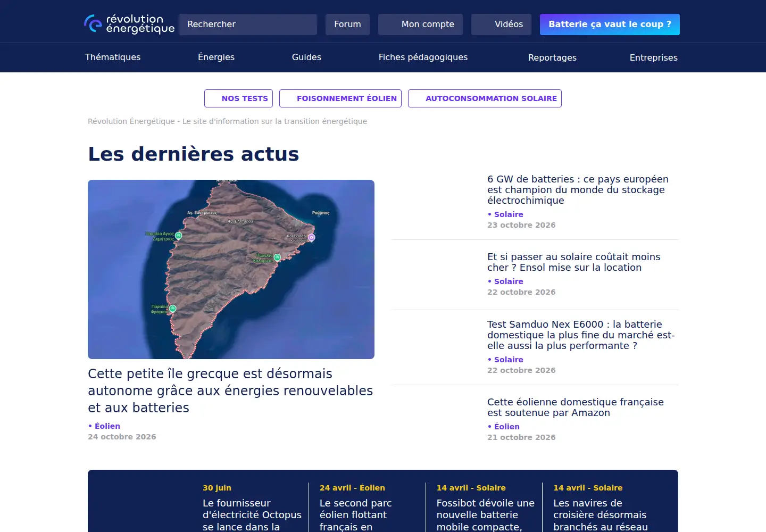Screen dimensions: 766x532
Task: Select the FOISONNEMENT ÉOLIEN tag
Action: 340,98
